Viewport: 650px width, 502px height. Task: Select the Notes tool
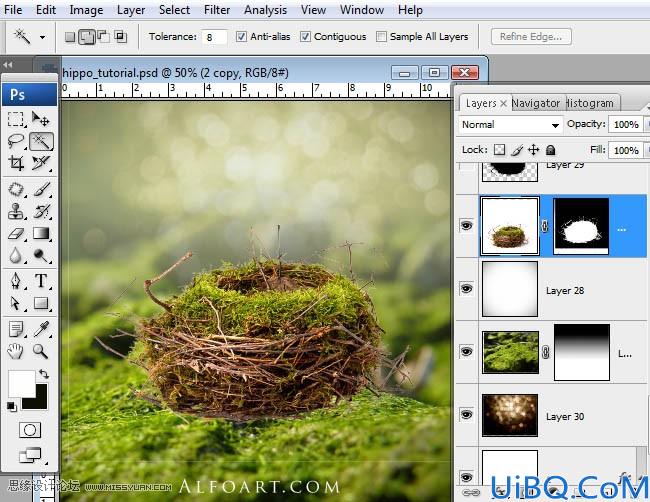point(16,330)
